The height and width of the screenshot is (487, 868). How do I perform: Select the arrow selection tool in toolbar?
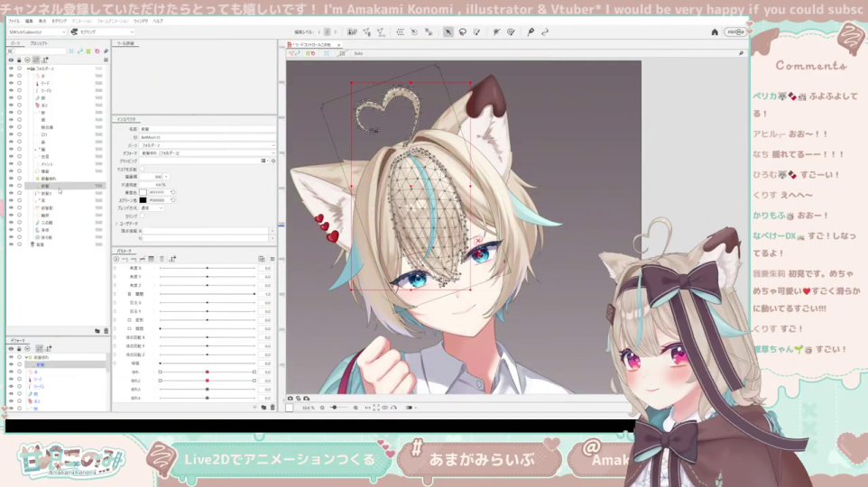point(448,32)
